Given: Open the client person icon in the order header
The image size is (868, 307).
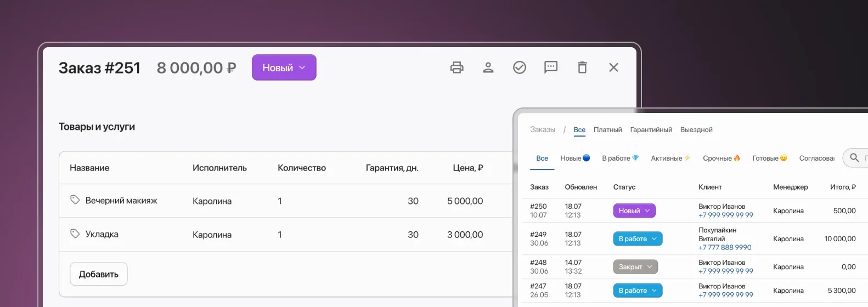Looking at the screenshot, I should [488, 67].
